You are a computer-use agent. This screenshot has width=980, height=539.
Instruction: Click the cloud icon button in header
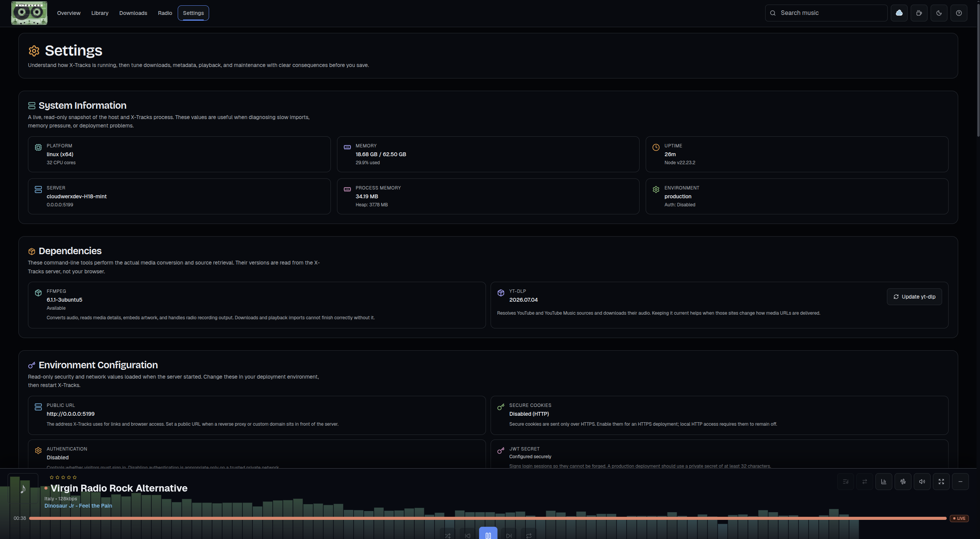point(899,13)
